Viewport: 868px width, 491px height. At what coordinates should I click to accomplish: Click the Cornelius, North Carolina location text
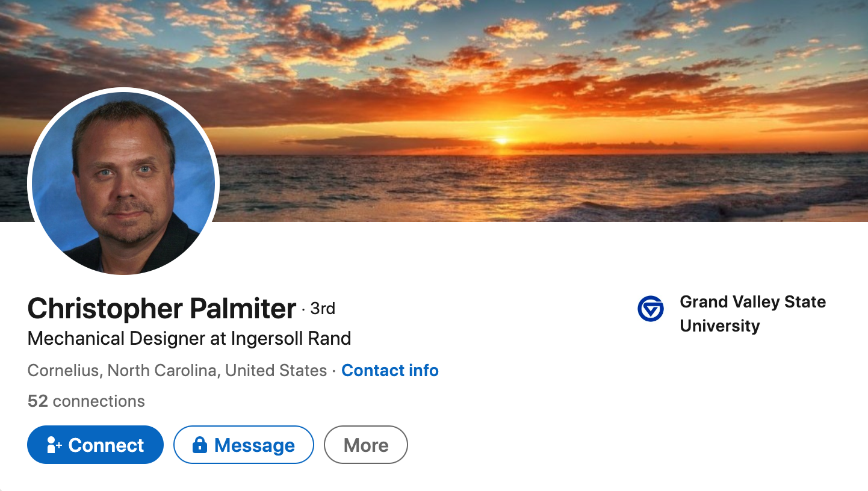click(177, 370)
